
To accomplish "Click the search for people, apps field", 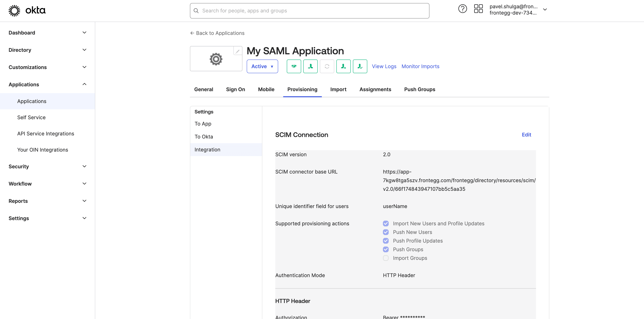I will 309,11.
